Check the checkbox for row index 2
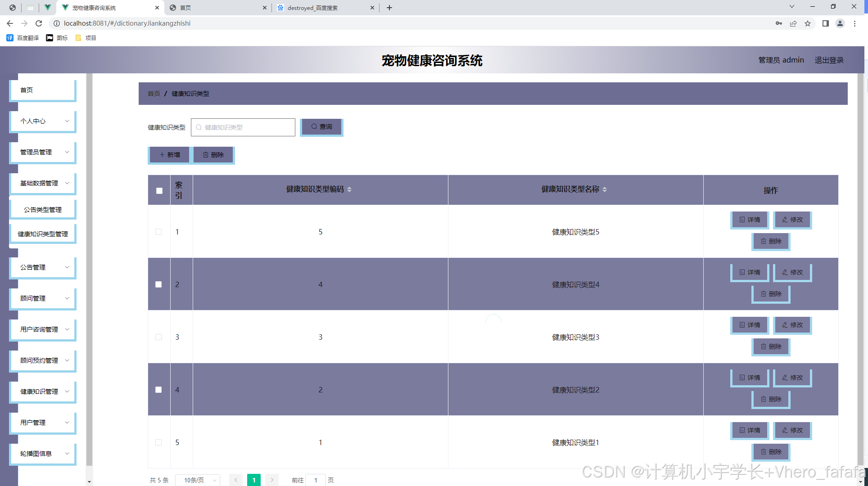The image size is (868, 486). tap(158, 284)
